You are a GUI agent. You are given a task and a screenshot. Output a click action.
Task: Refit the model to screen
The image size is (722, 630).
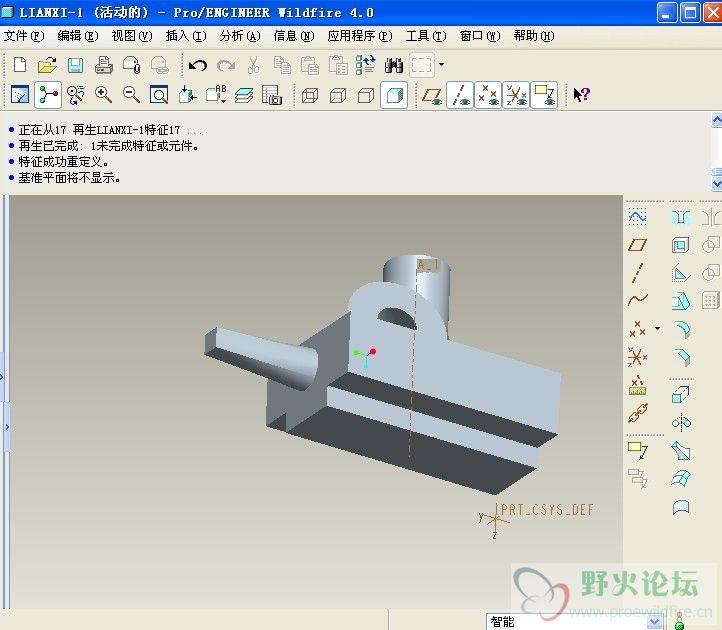click(159, 95)
